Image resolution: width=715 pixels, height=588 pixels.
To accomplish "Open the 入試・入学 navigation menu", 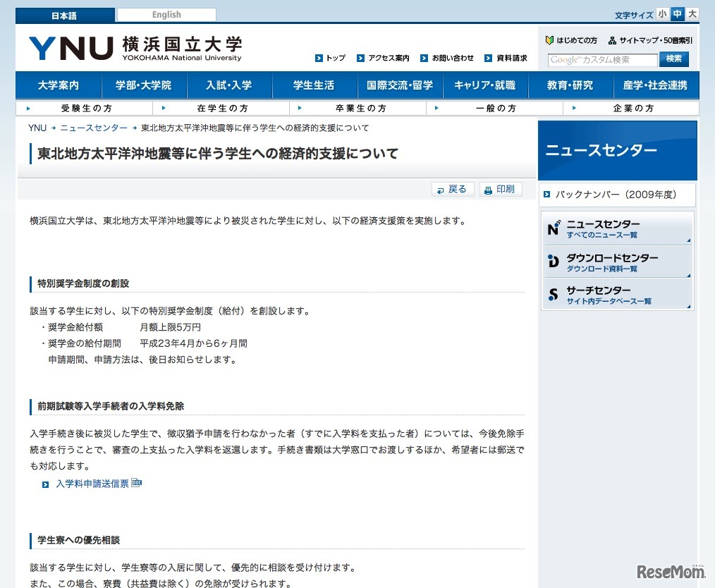I will 228,85.
